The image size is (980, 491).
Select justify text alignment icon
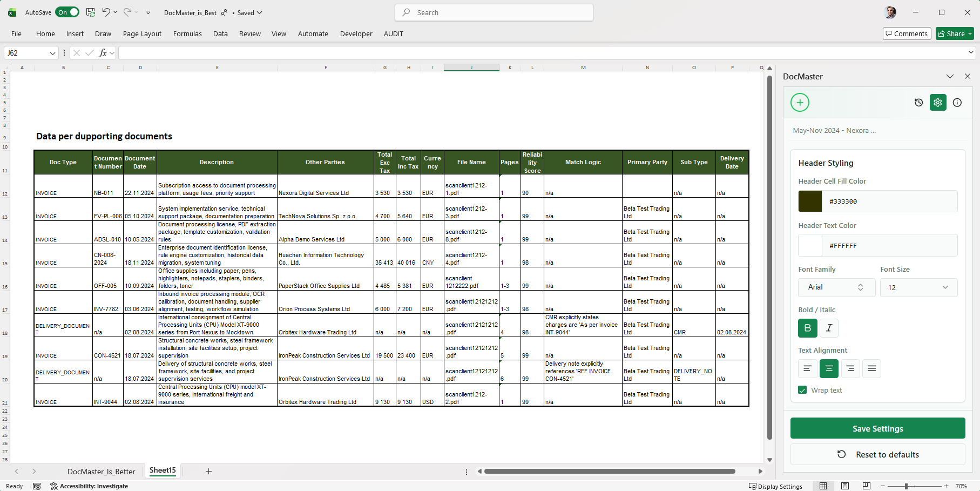871,368
